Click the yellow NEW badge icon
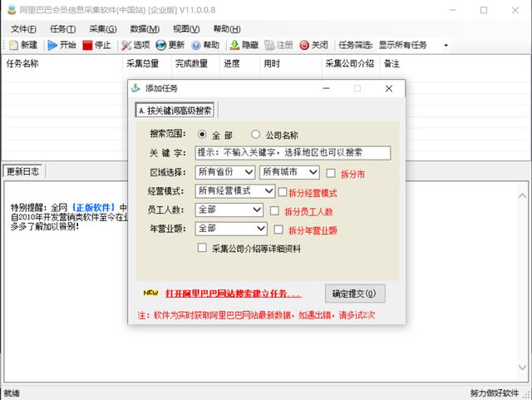 [150, 293]
